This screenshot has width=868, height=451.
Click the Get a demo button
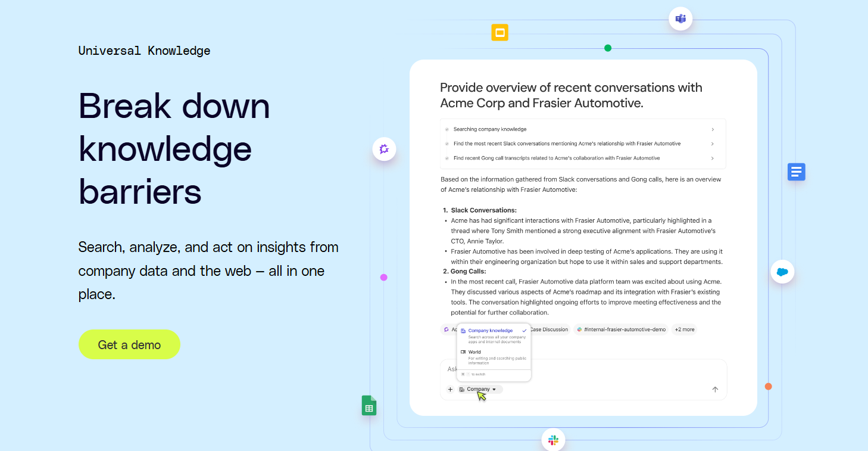click(x=129, y=344)
